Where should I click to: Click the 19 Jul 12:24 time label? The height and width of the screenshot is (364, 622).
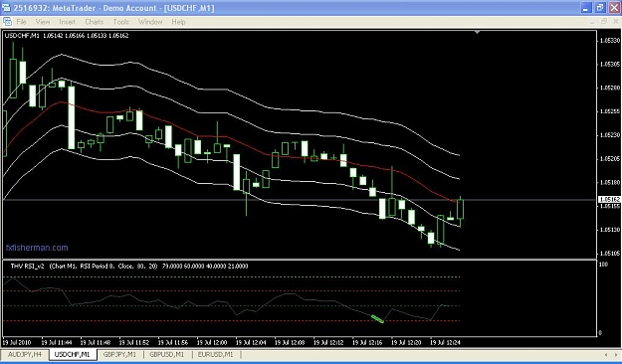tap(446, 342)
